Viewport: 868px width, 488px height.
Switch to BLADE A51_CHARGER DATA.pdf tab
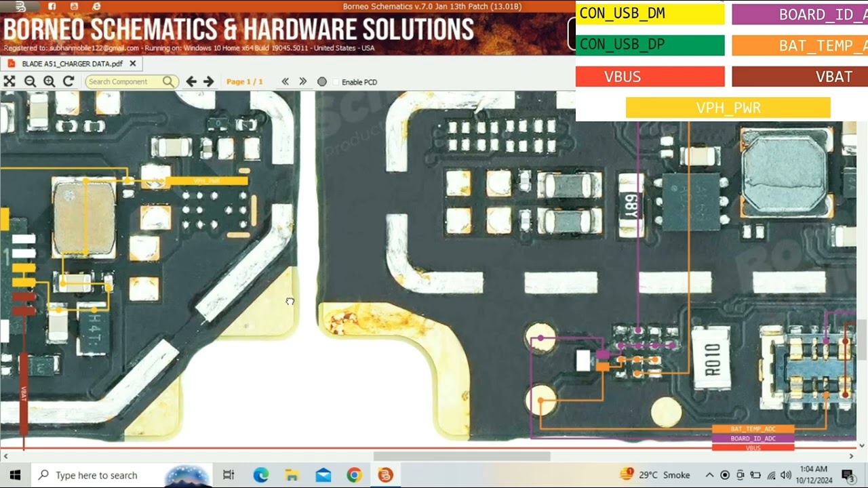pyautogui.click(x=72, y=64)
